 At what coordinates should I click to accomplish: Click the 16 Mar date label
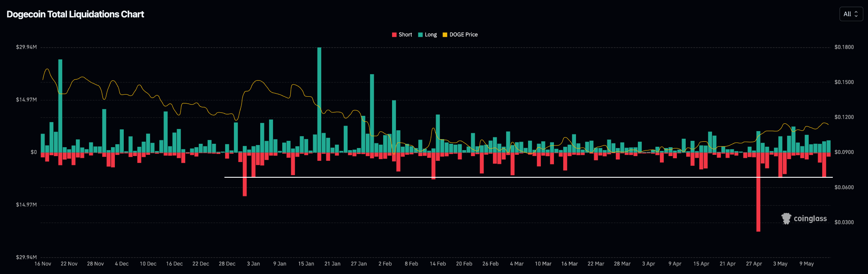[570, 264]
